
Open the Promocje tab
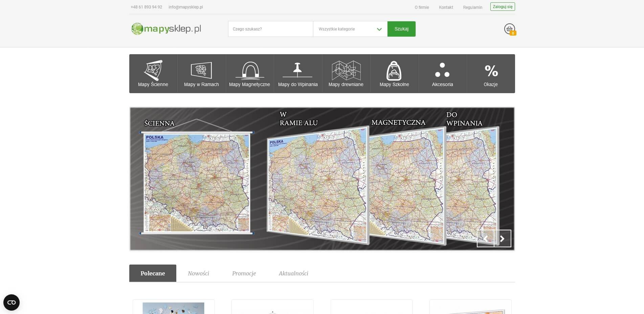pyautogui.click(x=244, y=273)
